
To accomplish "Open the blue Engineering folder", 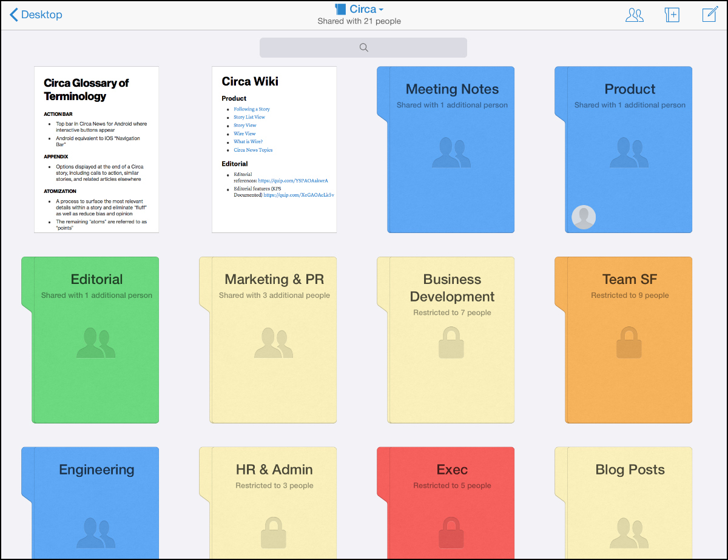I will pyautogui.click(x=96, y=504).
